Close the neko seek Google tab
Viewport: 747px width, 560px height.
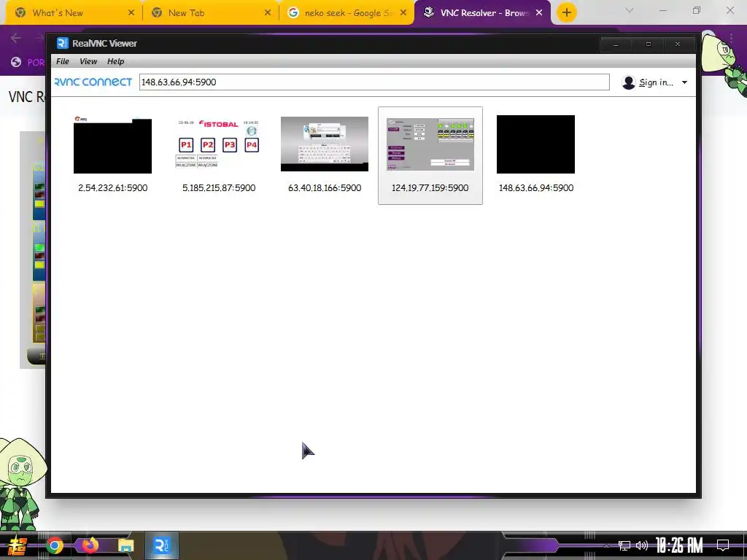coord(403,13)
